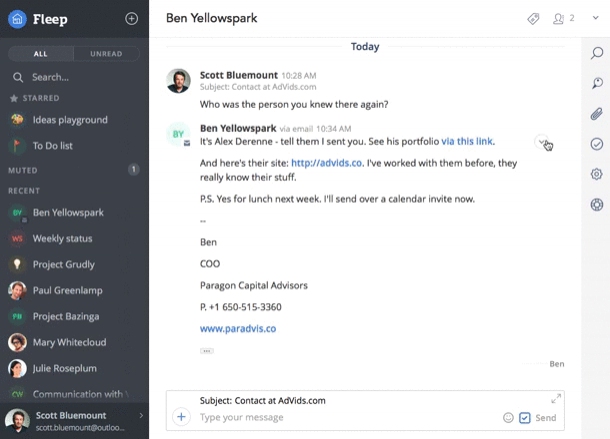Image resolution: width=610 pixels, height=439 pixels.
Task: Open the Weekly status conversation
Action: 62,239
